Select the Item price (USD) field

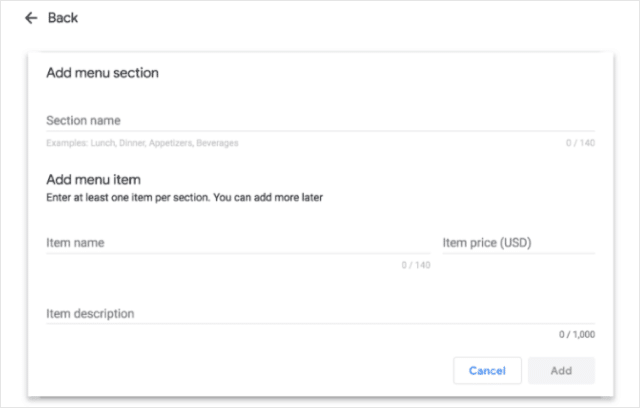point(518,243)
